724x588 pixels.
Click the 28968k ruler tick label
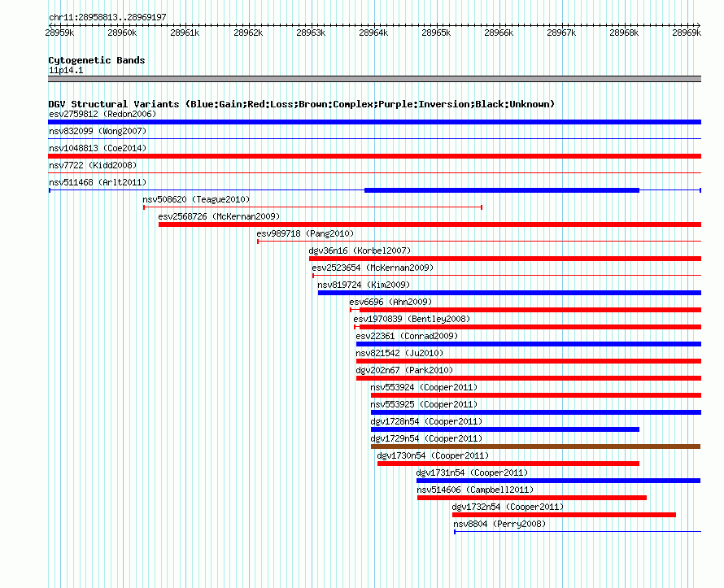[x=624, y=33]
